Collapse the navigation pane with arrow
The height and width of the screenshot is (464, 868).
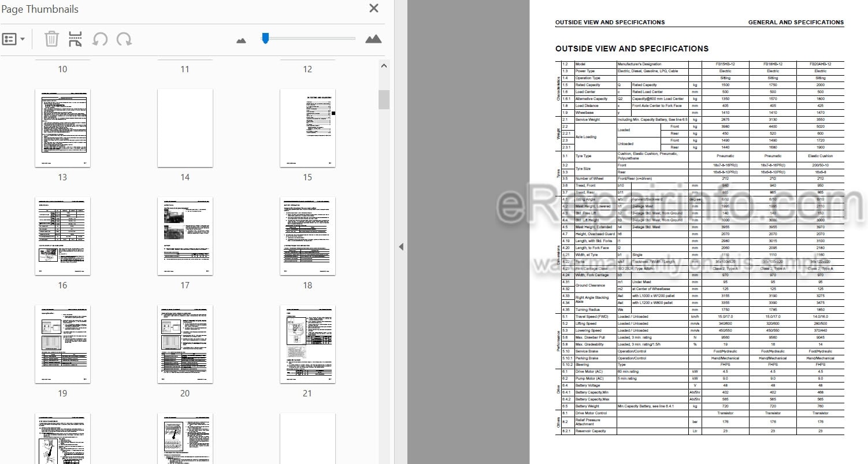(x=401, y=247)
